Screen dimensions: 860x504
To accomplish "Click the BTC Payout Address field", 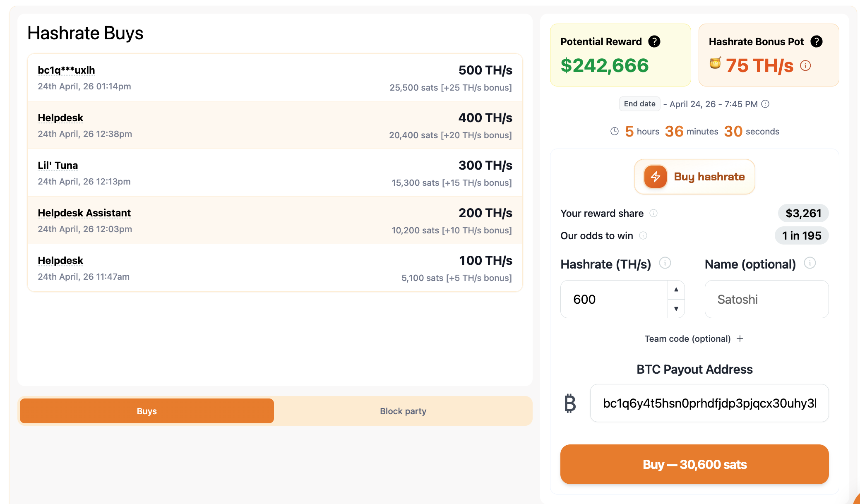I will [709, 403].
